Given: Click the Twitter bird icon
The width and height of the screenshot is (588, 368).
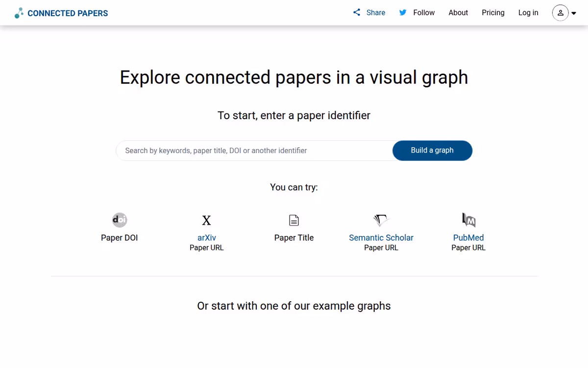Looking at the screenshot, I should pos(403,13).
